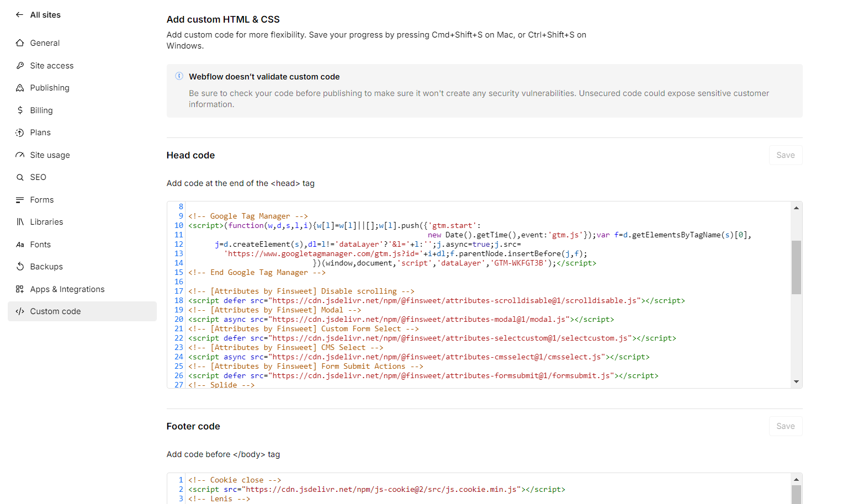The image size is (853, 504).
Task: Select the Plans menu item
Action: (82, 132)
